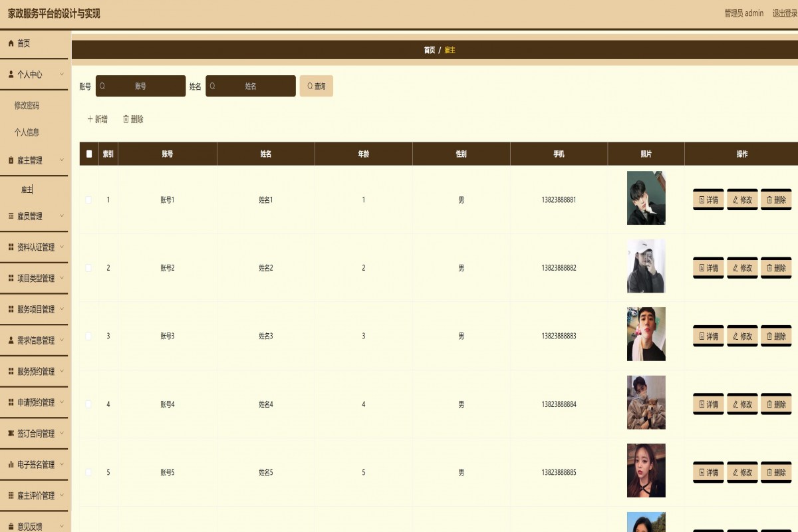Screen dimensions: 798x532
Task: Click the home icon beside 首页 in sidebar
Action: pos(11,43)
